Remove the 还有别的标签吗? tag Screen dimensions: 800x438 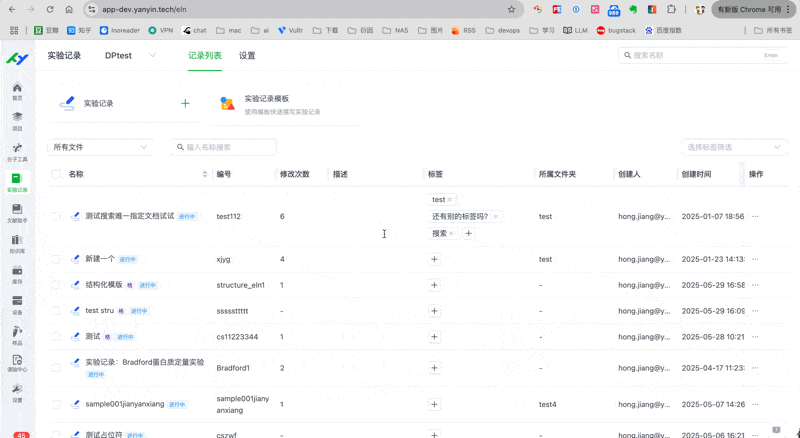[495, 216]
